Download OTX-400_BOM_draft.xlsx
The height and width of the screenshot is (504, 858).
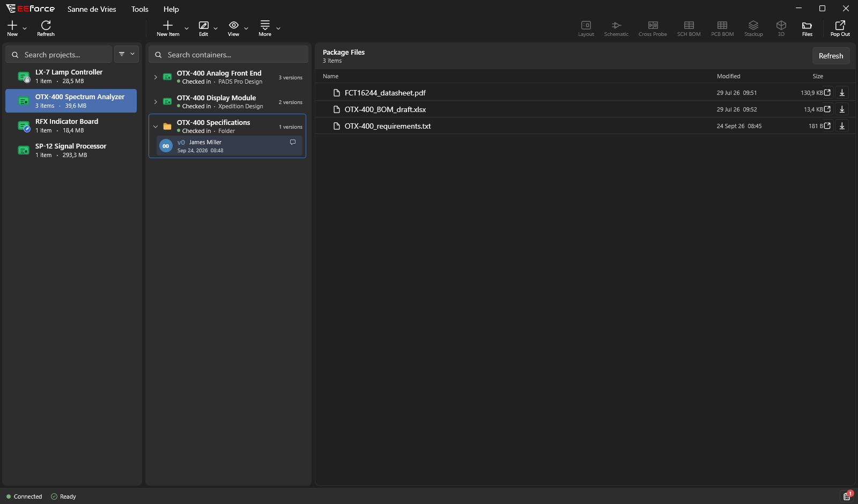(x=842, y=109)
